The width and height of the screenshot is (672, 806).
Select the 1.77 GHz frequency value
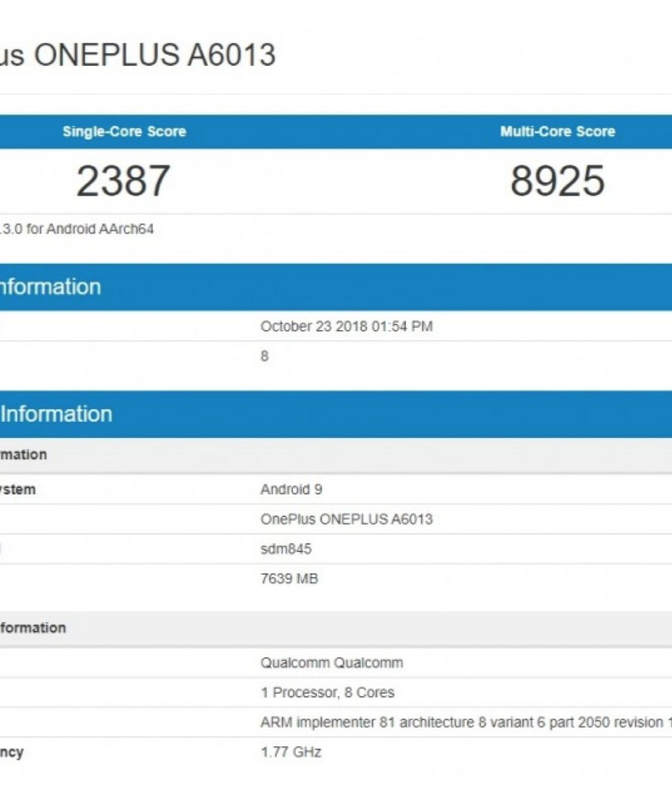pyautogui.click(x=291, y=752)
